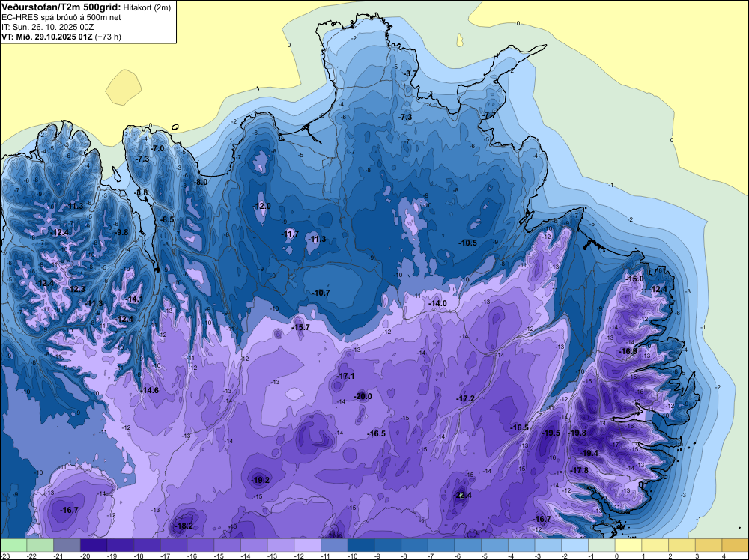Click the -10.5 temperature label

(x=467, y=243)
